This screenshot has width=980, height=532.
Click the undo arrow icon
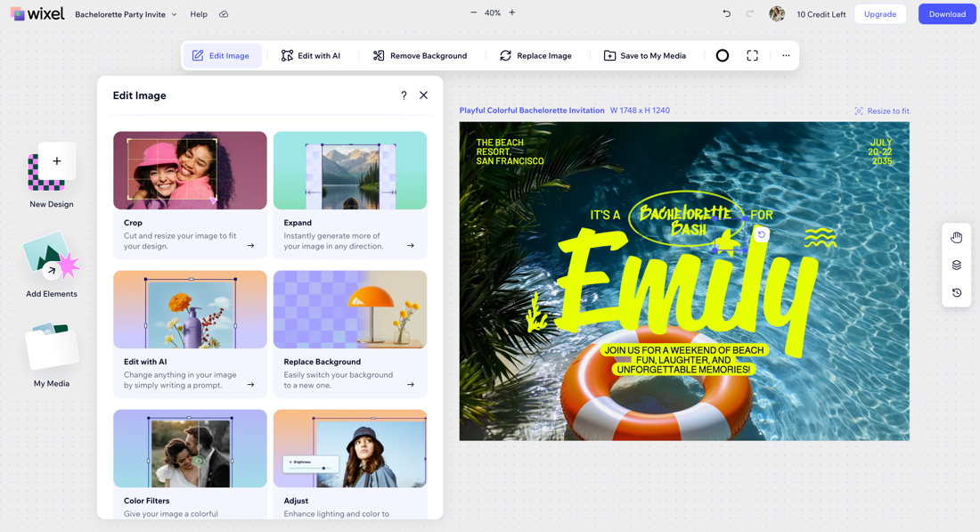[727, 14]
